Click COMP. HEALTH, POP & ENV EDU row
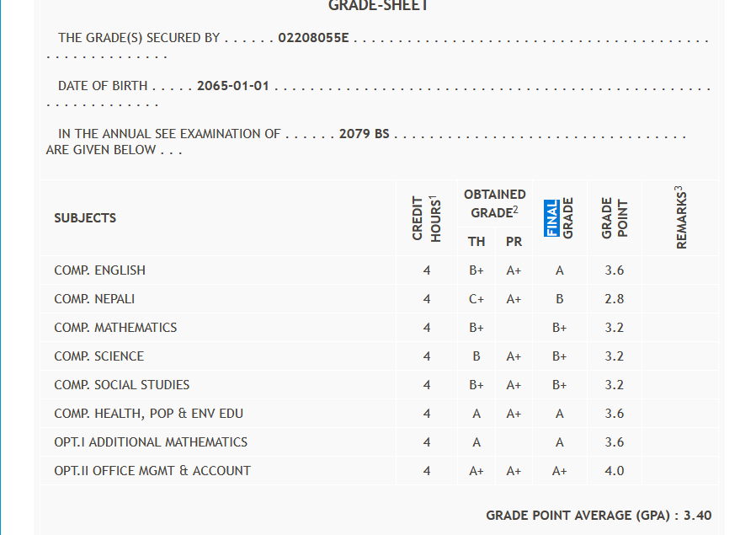This screenshot has height=535, width=756. [149, 414]
